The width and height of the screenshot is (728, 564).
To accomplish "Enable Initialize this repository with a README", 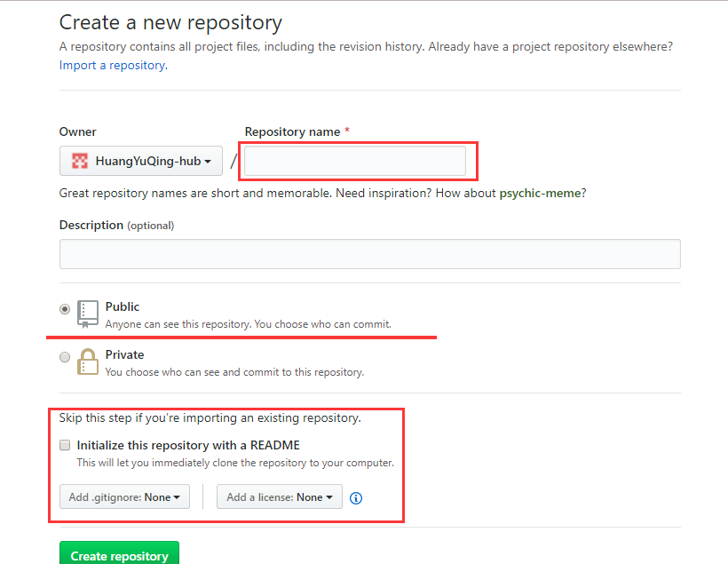I will pos(64,444).
